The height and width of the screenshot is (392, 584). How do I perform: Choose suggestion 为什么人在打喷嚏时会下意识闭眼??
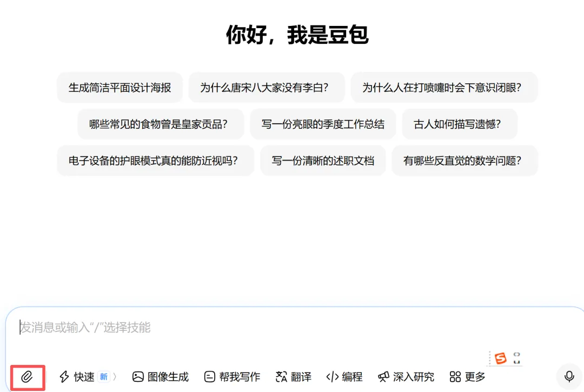(x=444, y=88)
